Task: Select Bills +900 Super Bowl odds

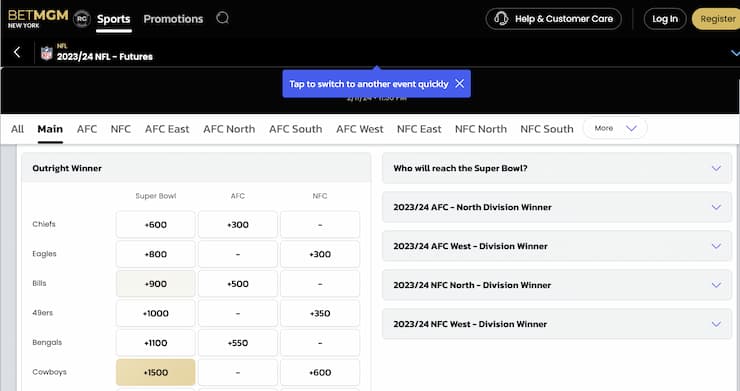Action: [x=155, y=284]
